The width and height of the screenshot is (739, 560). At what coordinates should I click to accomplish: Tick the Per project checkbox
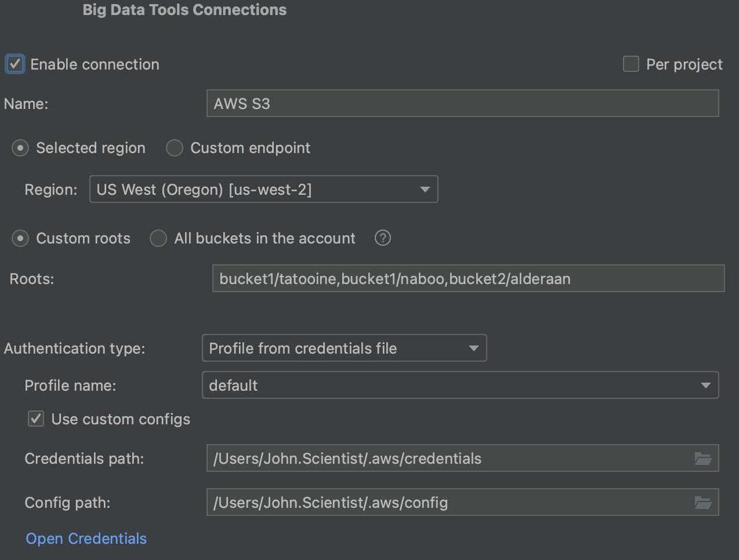pos(631,64)
